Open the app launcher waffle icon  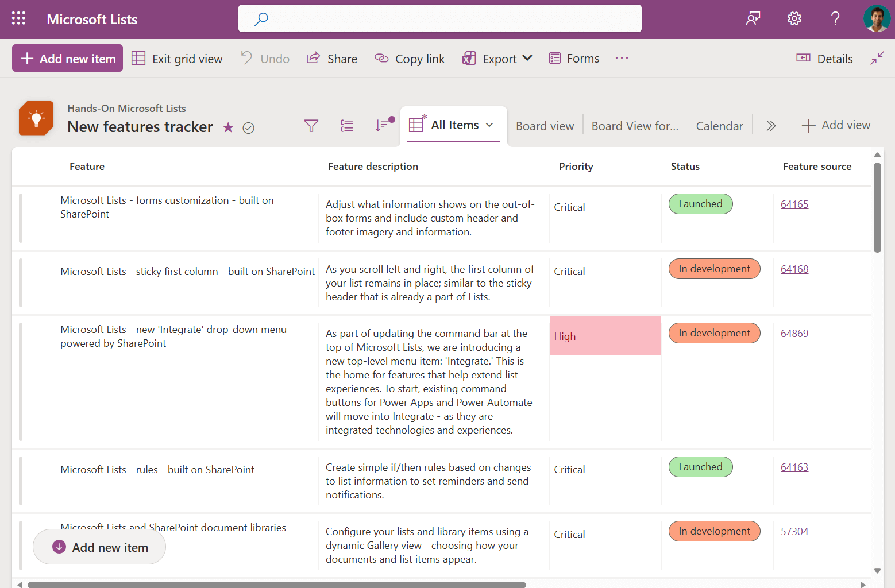(18, 19)
